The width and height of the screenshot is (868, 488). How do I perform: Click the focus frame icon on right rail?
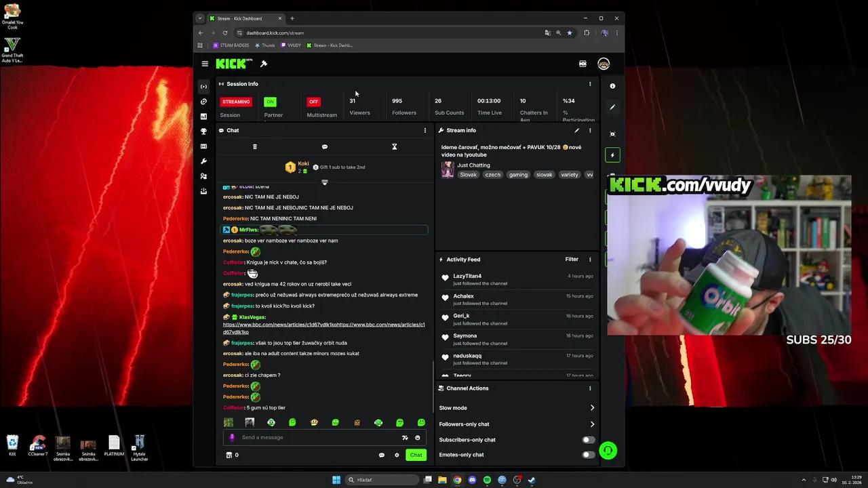tap(612, 134)
